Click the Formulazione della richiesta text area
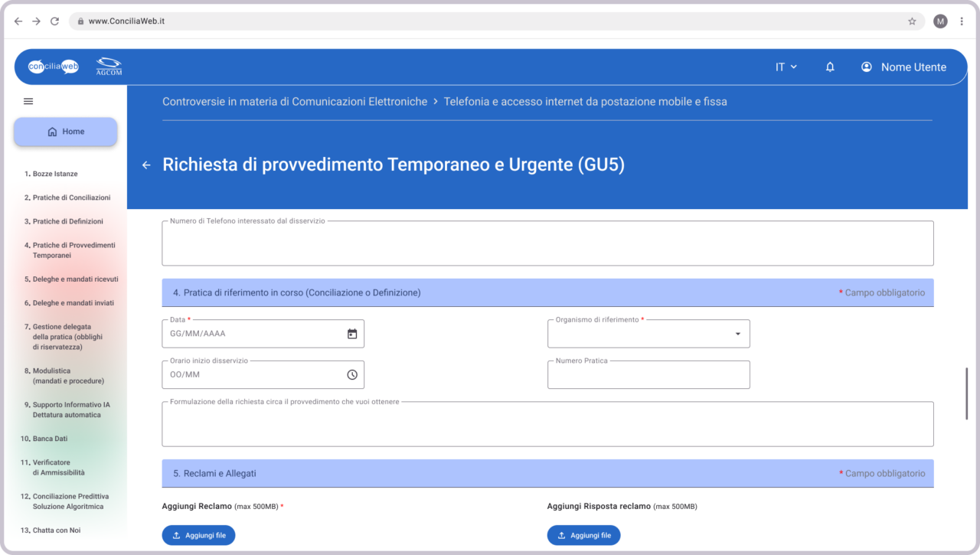 tap(547, 424)
